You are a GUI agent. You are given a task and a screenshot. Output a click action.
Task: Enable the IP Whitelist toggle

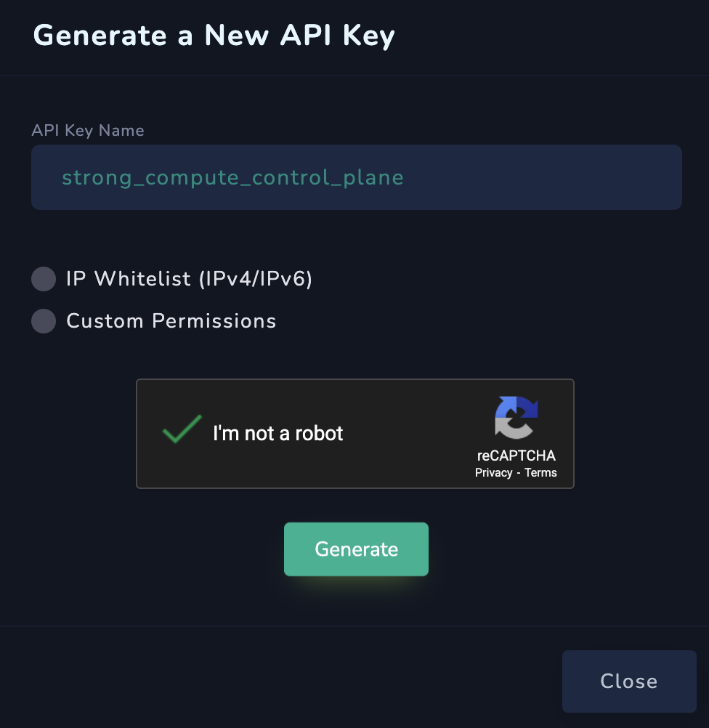click(x=44, y=279)
